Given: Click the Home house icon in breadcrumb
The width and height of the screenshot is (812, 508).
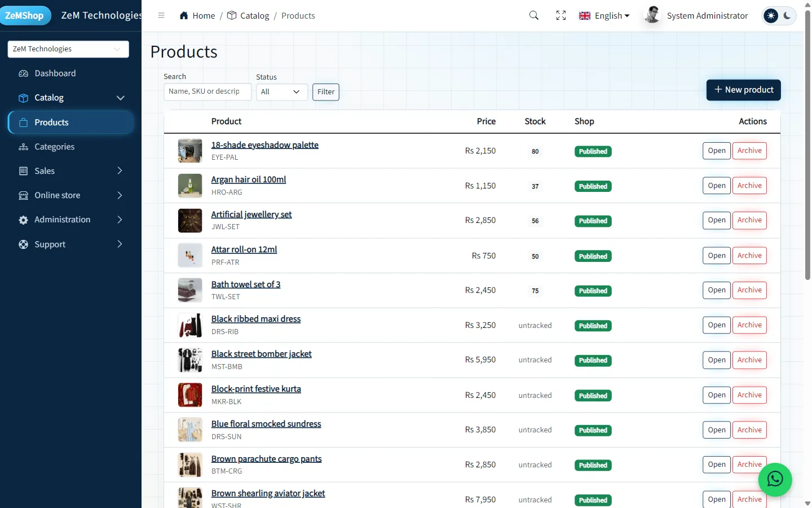Looking at the screenshot, I should [x=184, y=16].
